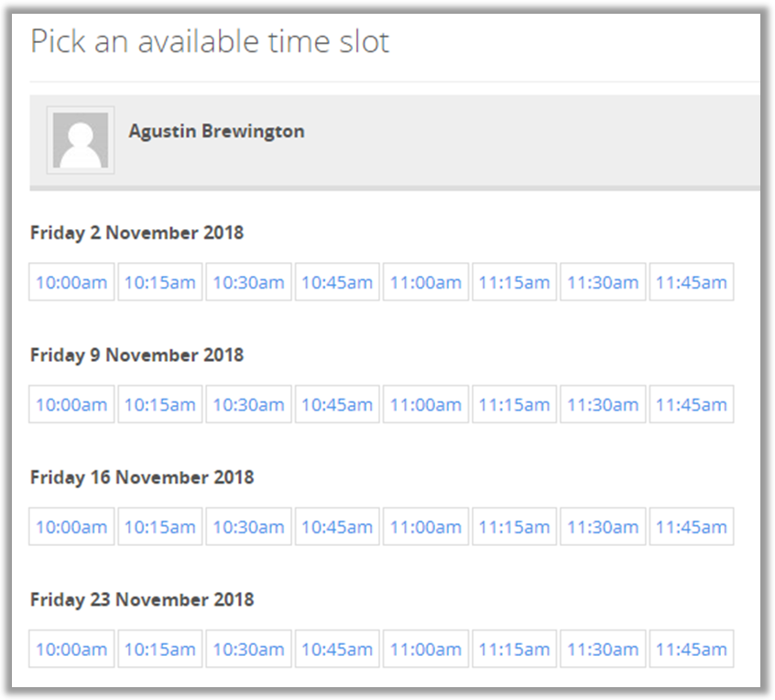Choose 11:15am on Friday 16 November 2018

click(514, 527)
